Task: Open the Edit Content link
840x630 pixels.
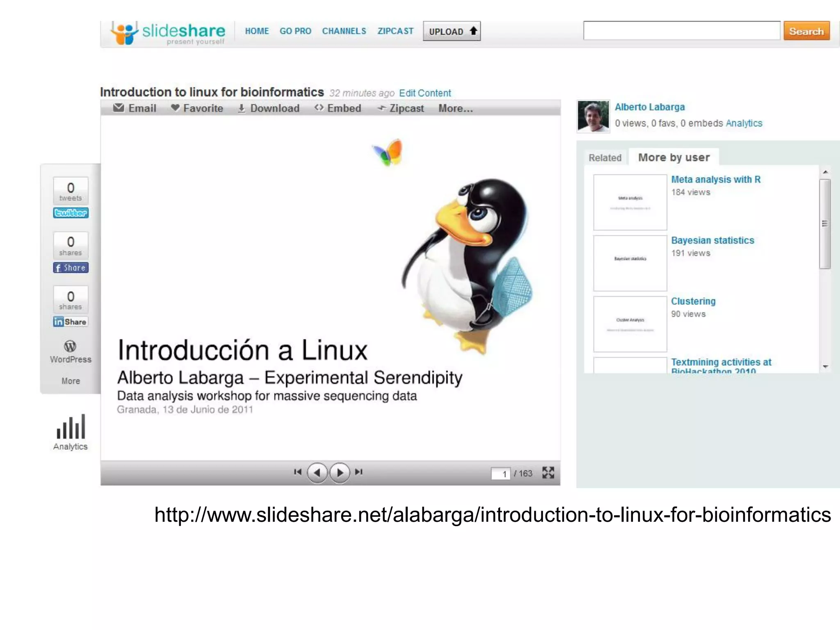Action: click(x=425, y=93)
